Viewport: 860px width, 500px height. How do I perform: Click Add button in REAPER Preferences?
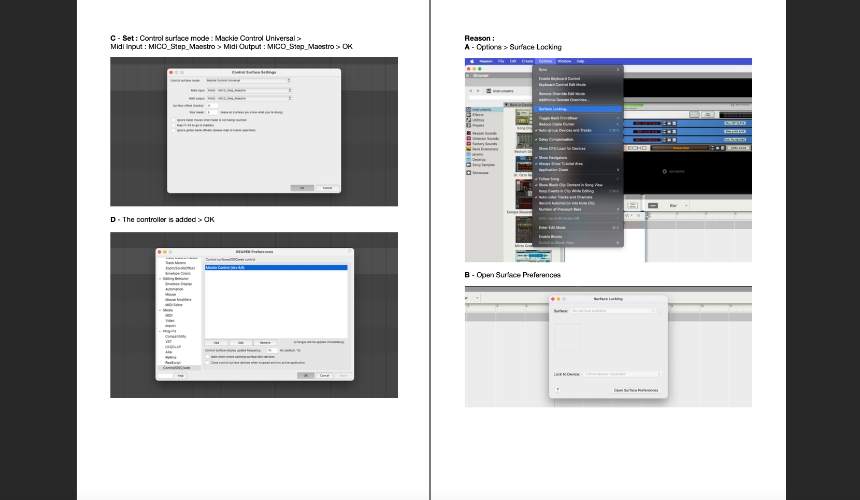(x=216, y=343)
